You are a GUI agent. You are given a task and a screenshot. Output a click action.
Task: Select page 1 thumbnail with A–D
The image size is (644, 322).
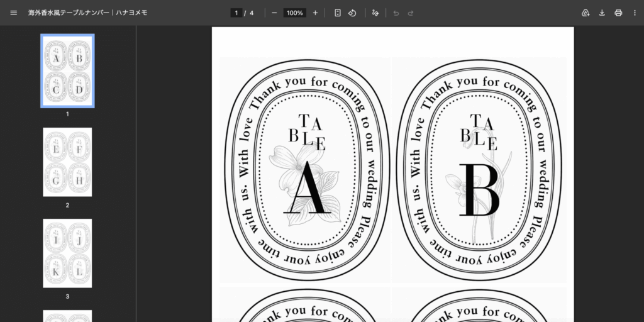pos(67,71)
